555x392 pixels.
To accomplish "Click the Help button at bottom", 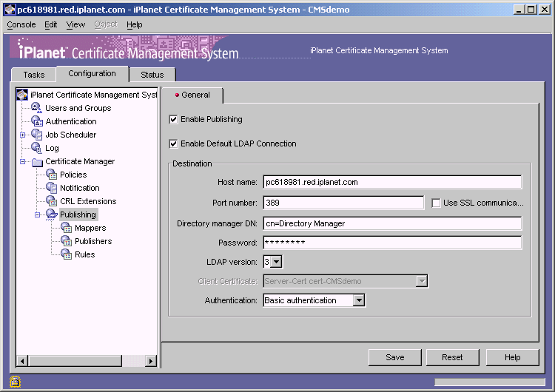I will click(513, 357).
